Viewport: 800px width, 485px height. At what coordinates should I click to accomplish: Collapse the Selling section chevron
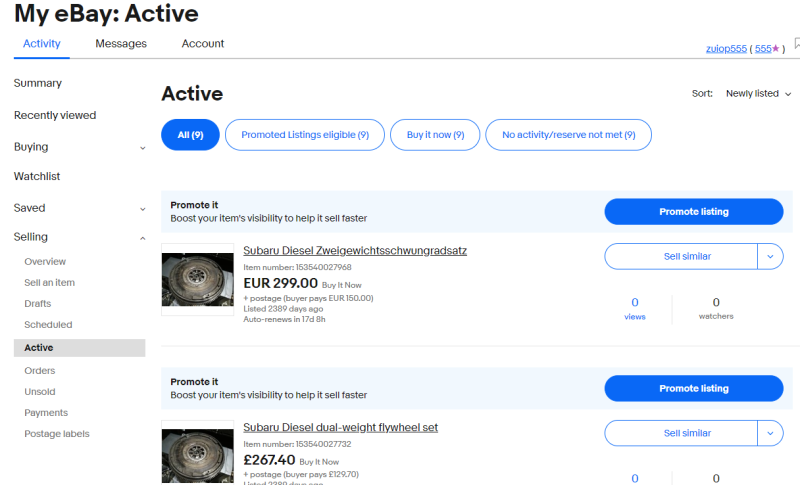(x=143, y=238)
